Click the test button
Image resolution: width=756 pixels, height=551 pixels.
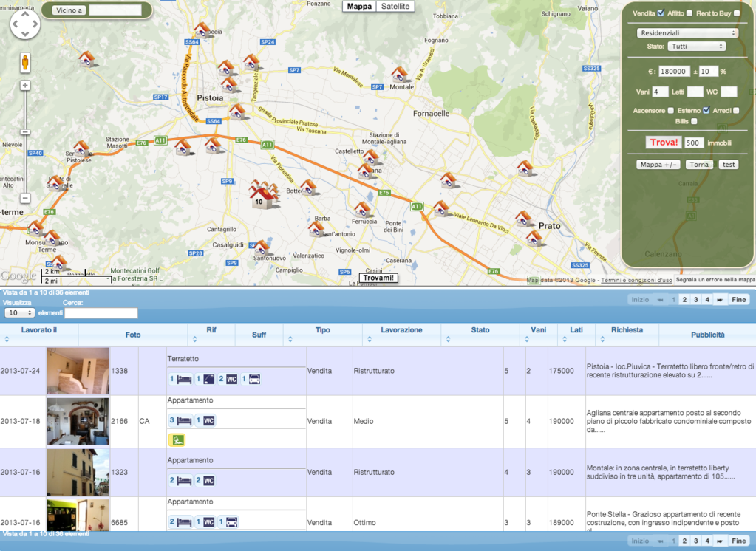(x=729, y=165)
